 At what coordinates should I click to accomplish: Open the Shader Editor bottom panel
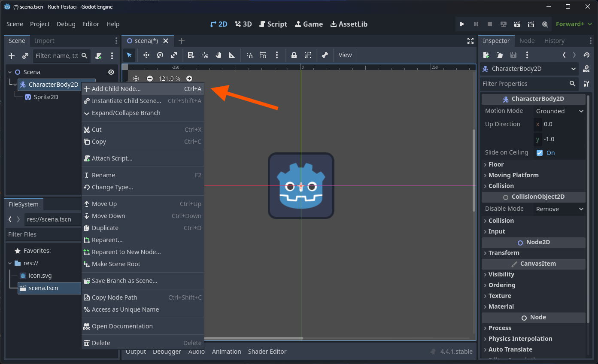(x=267, y=352)
